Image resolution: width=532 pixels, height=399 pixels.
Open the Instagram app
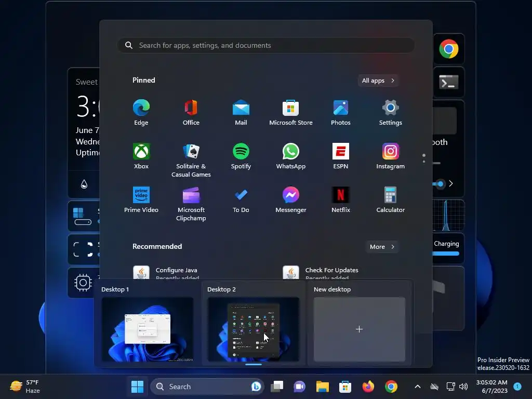391,156
